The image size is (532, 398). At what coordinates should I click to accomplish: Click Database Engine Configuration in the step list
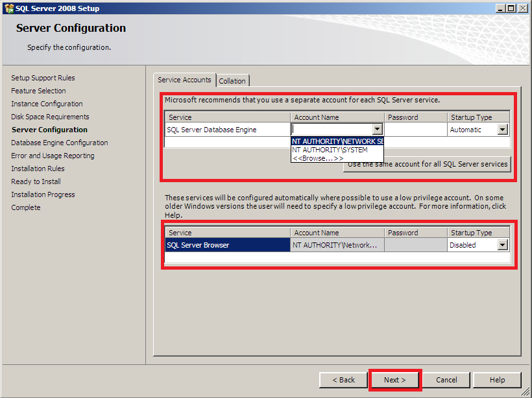point(60,143)
